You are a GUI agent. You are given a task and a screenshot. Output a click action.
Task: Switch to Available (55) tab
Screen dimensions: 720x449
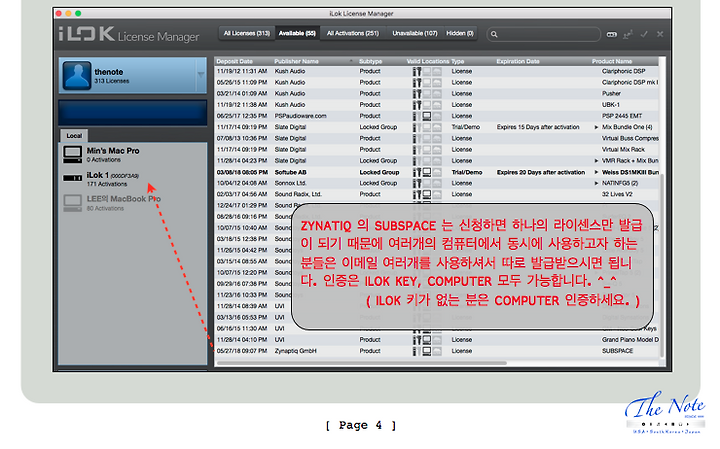297,33
